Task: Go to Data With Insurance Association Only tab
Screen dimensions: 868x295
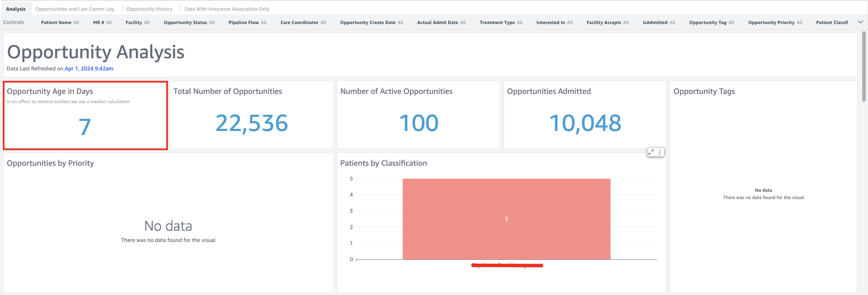Action: pyautogui.click(x=226, y=9)
